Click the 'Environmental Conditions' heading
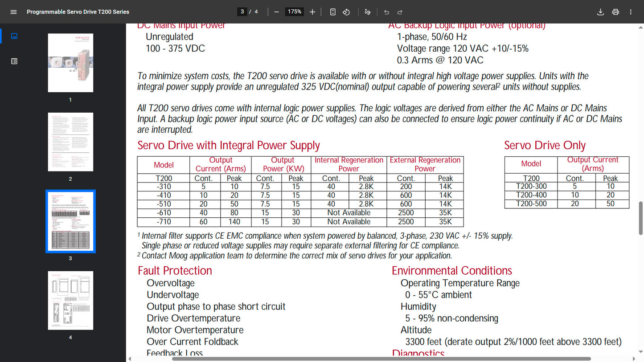 click(452, 271)
